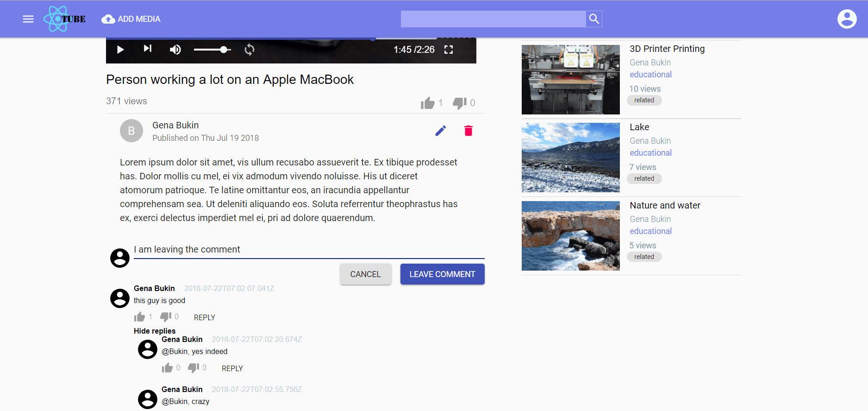868x411 pixels.
Task: Reply to '@Bukin, yes indeed' comment
Action: tap(232, 368)
